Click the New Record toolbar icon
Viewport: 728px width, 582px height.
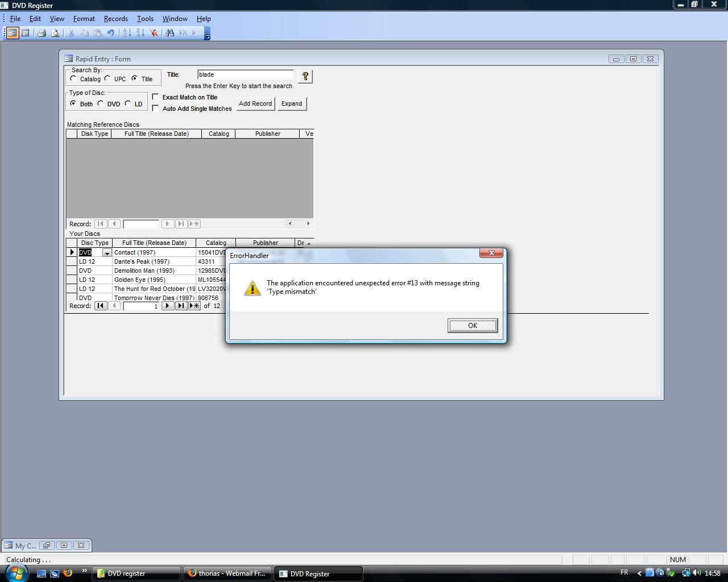(x=196, y=33)
